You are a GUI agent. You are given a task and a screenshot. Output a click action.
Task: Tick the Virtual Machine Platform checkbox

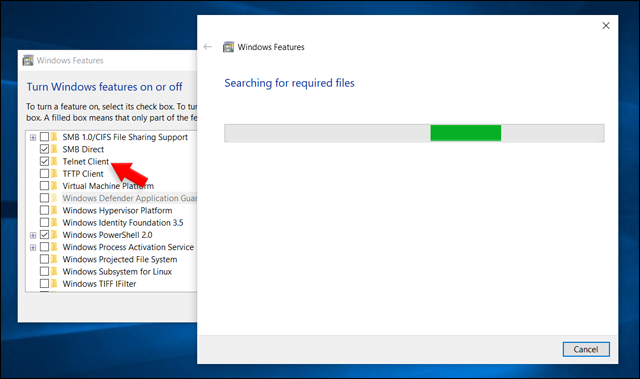coord(44,186)
